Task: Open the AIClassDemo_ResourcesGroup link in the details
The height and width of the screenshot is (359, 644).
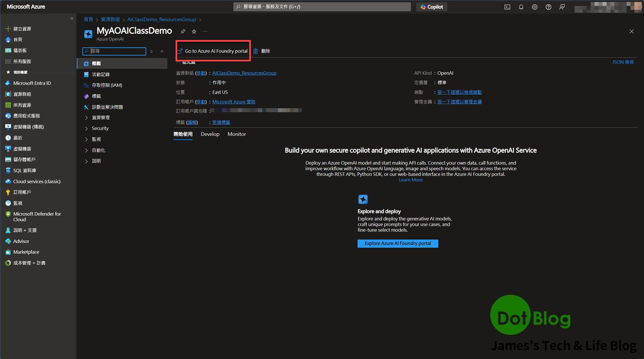Action: point(244,73)
